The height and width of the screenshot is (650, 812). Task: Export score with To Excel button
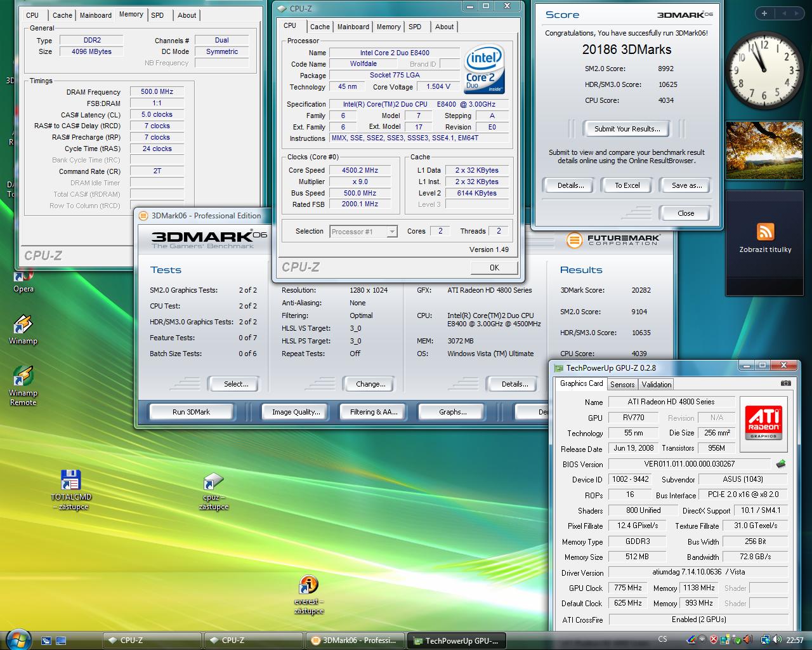pos(627,185)
